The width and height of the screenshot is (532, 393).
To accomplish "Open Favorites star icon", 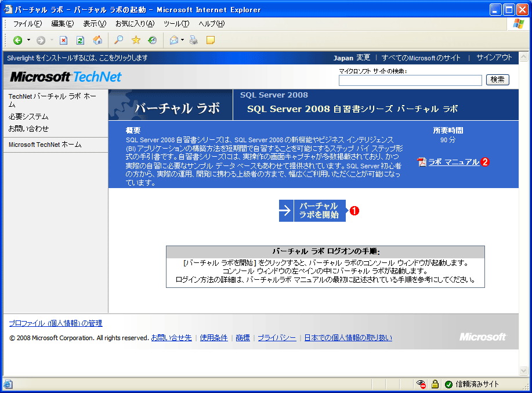I will coord(136,40).
